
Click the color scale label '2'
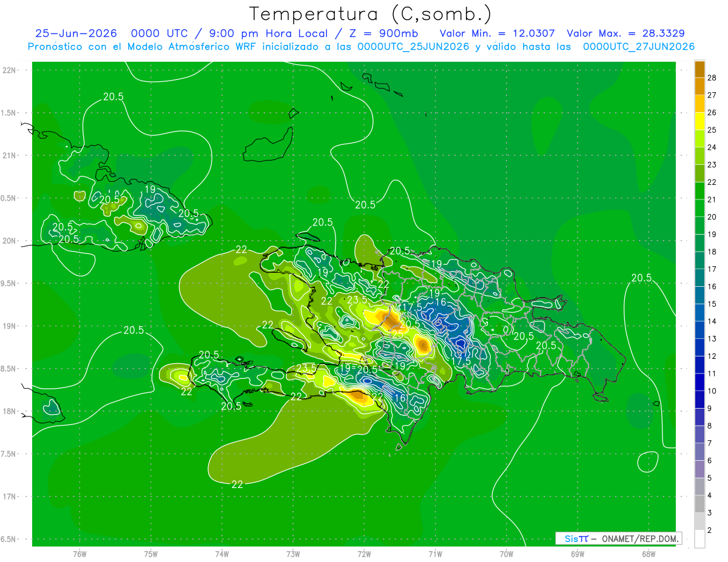point(710,530)
